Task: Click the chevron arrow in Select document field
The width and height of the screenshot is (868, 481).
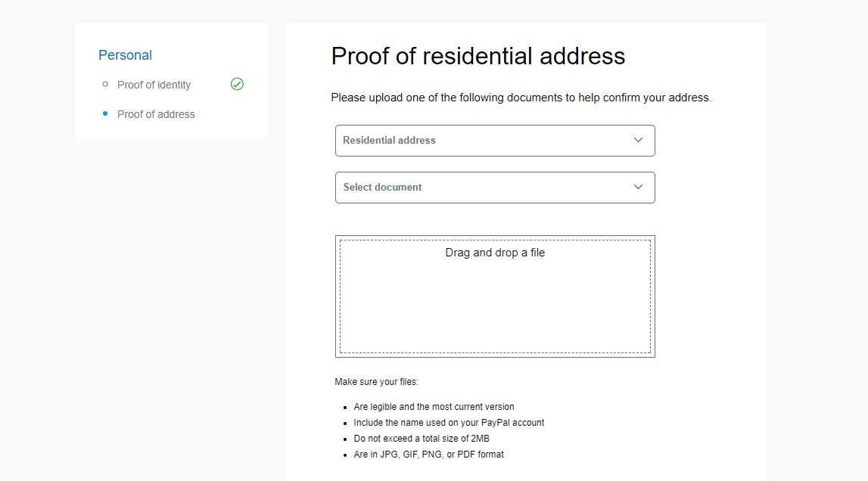Action: (638, 187)
